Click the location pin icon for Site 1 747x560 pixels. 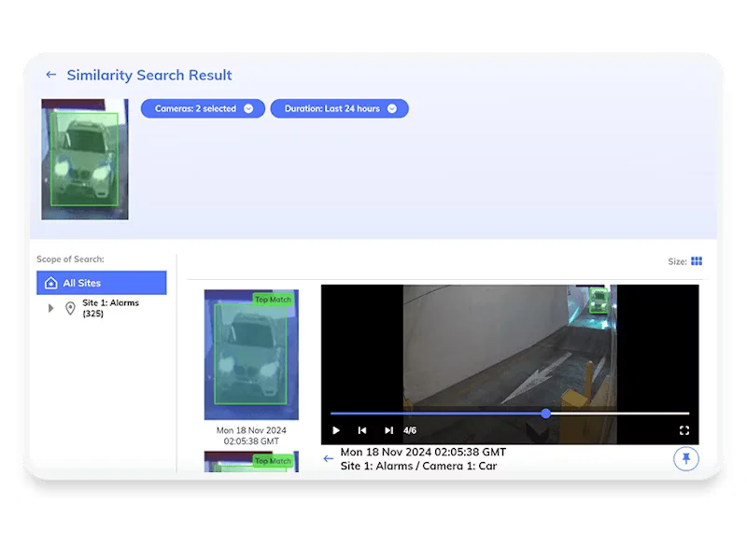(x=70, y=308)
